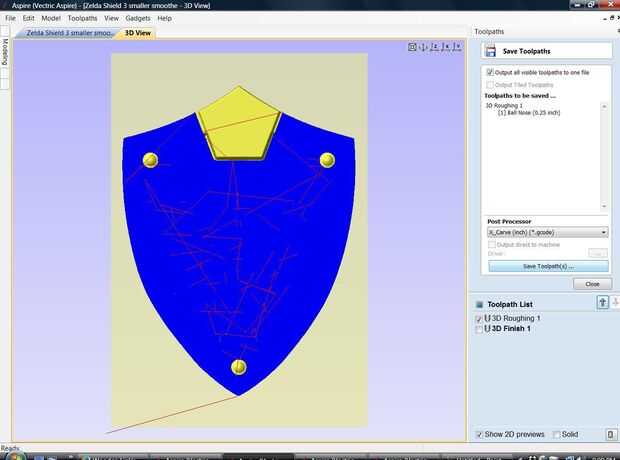
Task: Click the move toolpath down arrow icon
Action: tap(615, 303)
